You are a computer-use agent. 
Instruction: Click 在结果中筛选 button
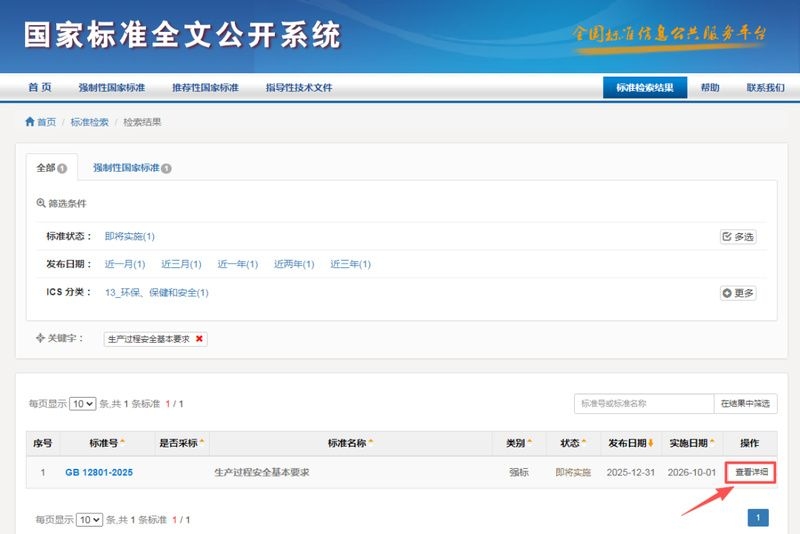coord(745,403)
